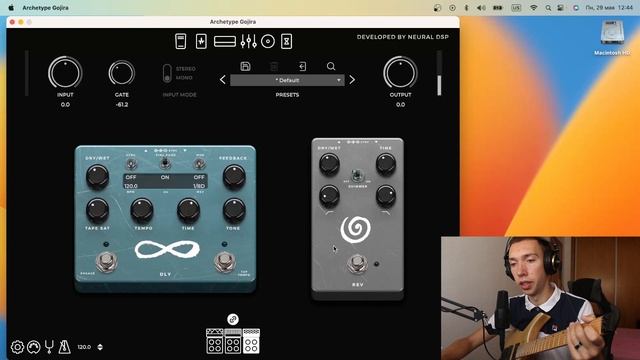Click the REV Time knob
This screenshot has width=640, height=360.
pyautogui.click(x=386, y=164)
